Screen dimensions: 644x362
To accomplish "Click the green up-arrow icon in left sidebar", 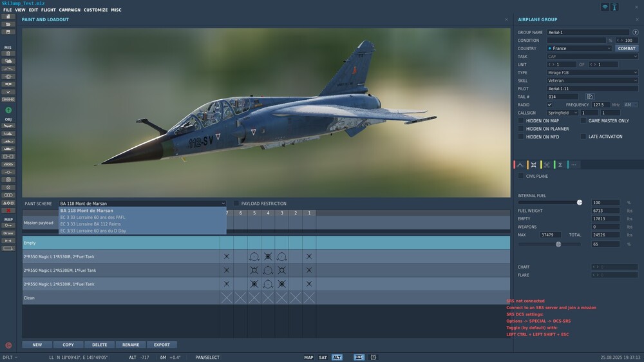I will (8, 110).
